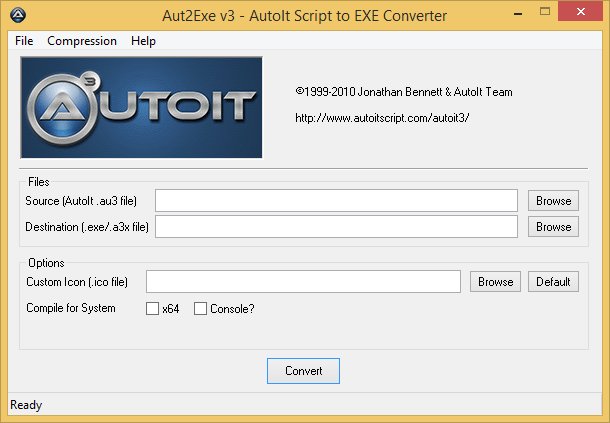610x423 pixels.
Task: Enable the x64 checkbox
Action: tap(152, 309)
